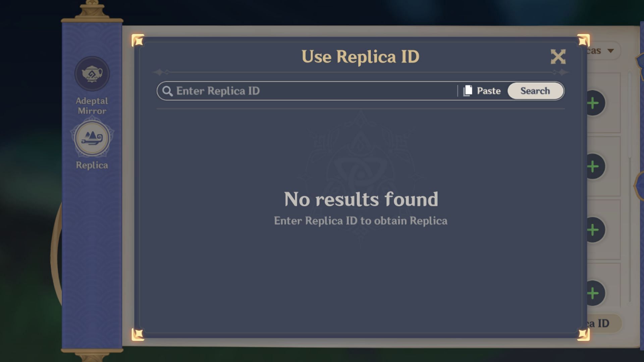Screen dimensions: 644x362
Task: Click the fourth plus button
Action: coord(593,293)
